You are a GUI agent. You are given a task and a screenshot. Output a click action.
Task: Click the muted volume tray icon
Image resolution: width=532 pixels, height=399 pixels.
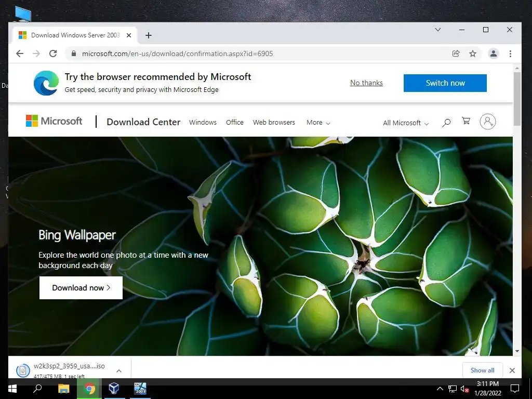tap(464, 389)
